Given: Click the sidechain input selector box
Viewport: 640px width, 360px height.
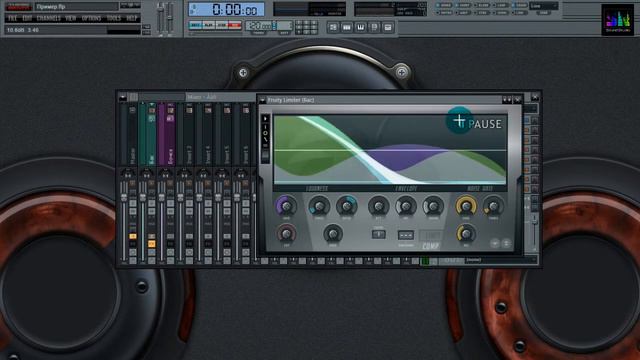Looking at the screenshot, I should (406, 235).
